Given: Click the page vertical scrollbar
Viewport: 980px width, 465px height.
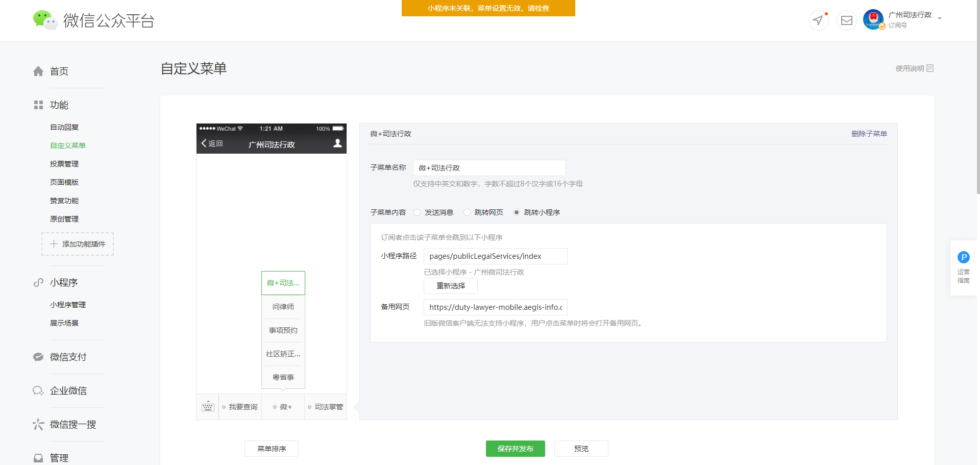Looking at the screenshot, I should [x=978, y=97].
